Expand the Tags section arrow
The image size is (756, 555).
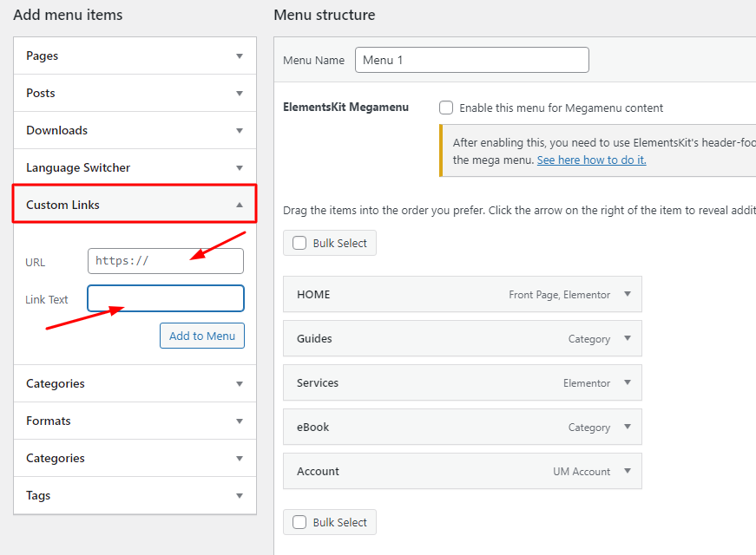click(240, 496)
